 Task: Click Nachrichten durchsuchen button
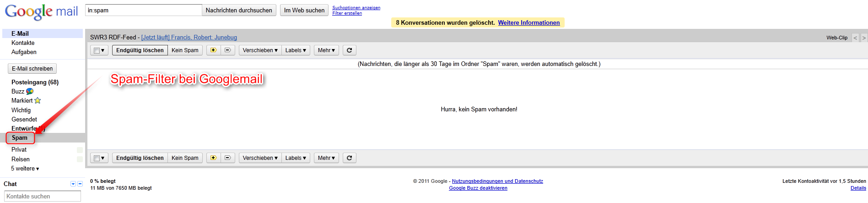(239, 10)
